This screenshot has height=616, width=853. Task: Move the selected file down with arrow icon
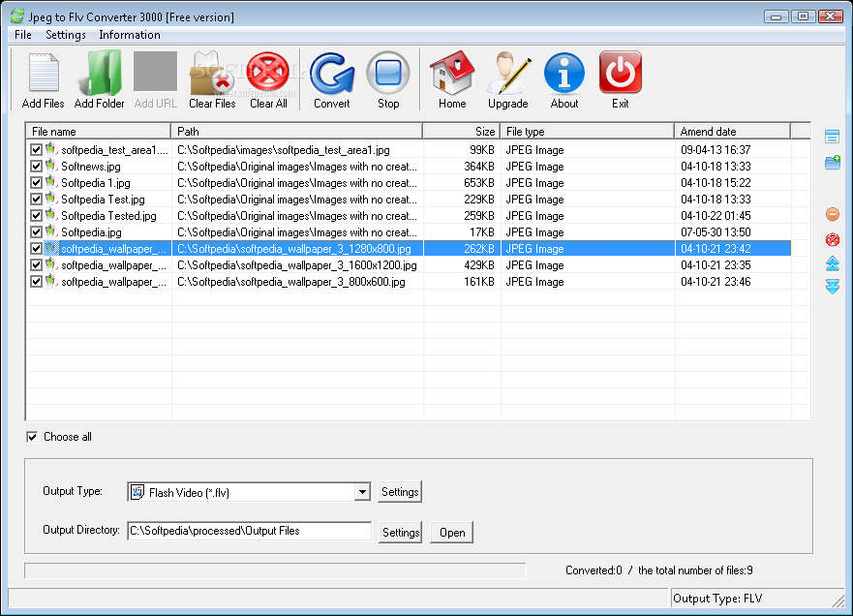pos(833,287)
